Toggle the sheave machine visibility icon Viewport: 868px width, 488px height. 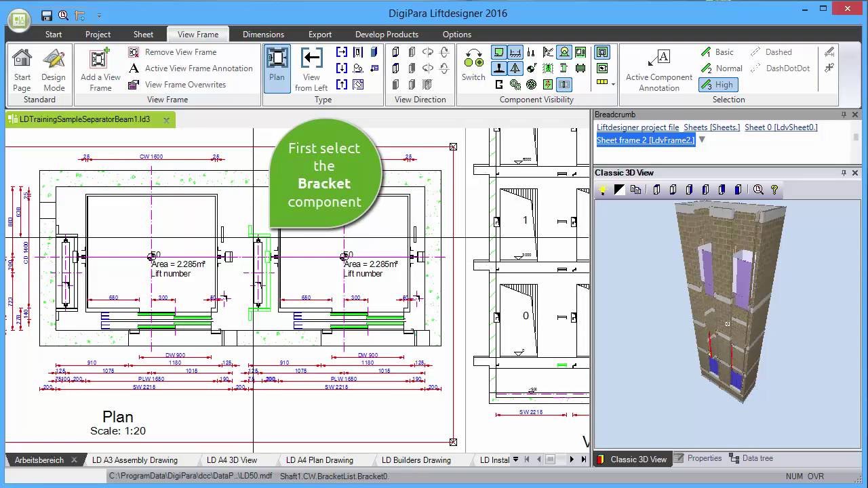[564, 52]
